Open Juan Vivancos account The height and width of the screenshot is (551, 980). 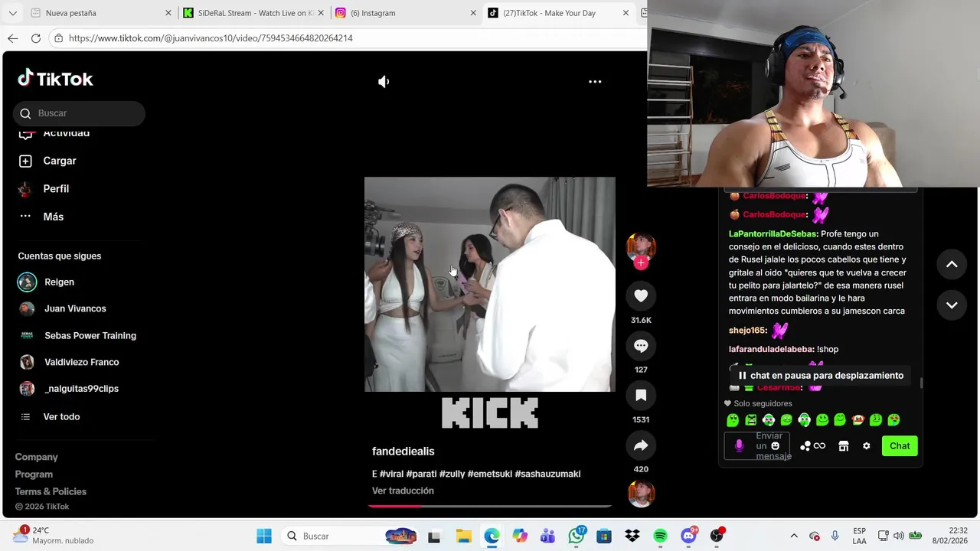coord(62,308)
